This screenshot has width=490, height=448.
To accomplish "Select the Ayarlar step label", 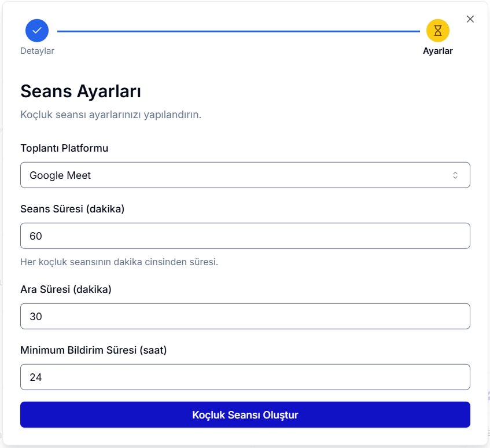I will (x=437, y=51).
